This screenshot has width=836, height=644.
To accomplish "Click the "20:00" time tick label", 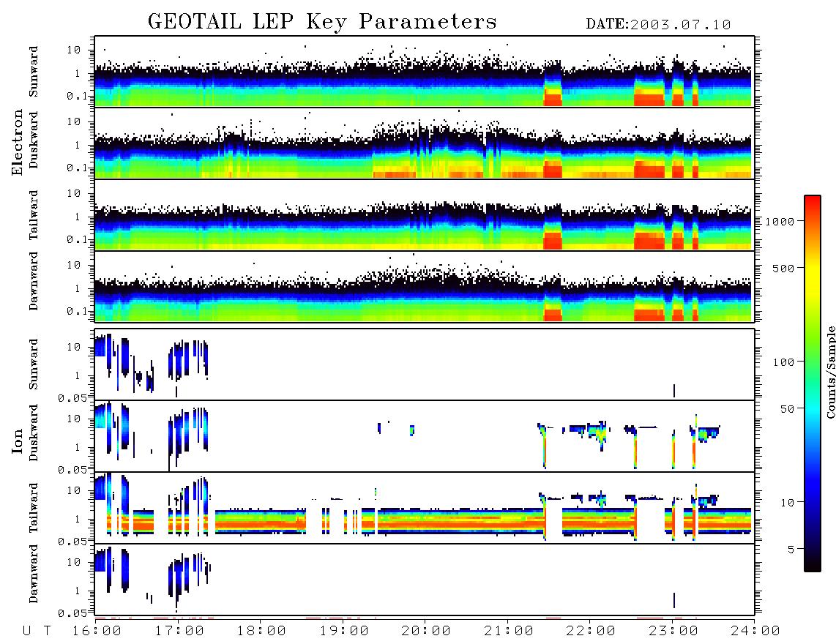I will click(x=426, y=631).
